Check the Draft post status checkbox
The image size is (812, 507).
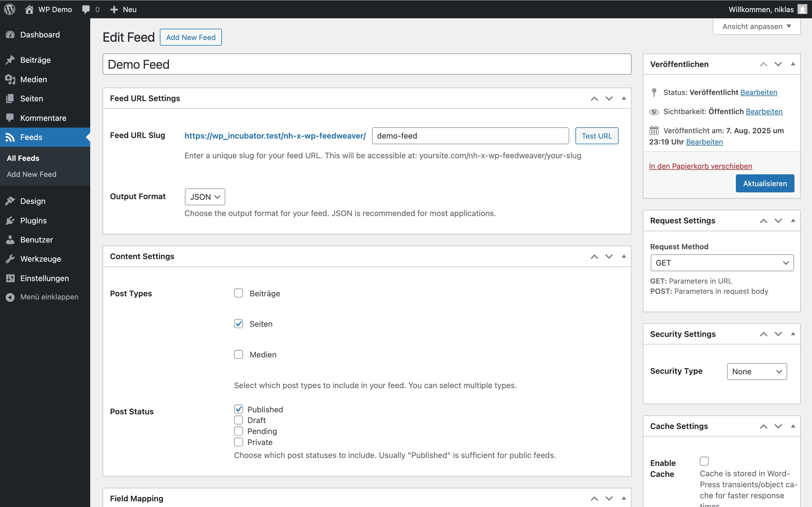238,420
